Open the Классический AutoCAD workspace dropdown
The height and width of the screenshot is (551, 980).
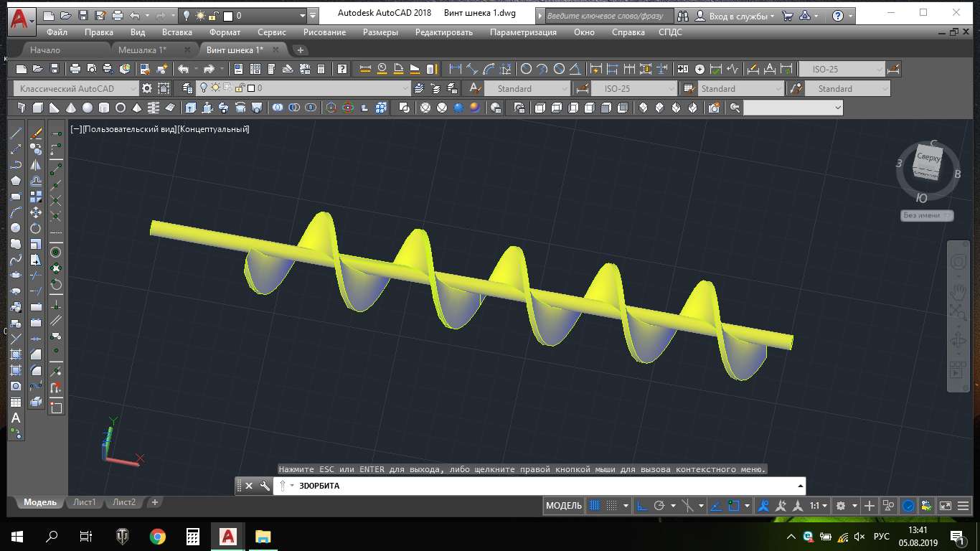[x=77, y=88]
